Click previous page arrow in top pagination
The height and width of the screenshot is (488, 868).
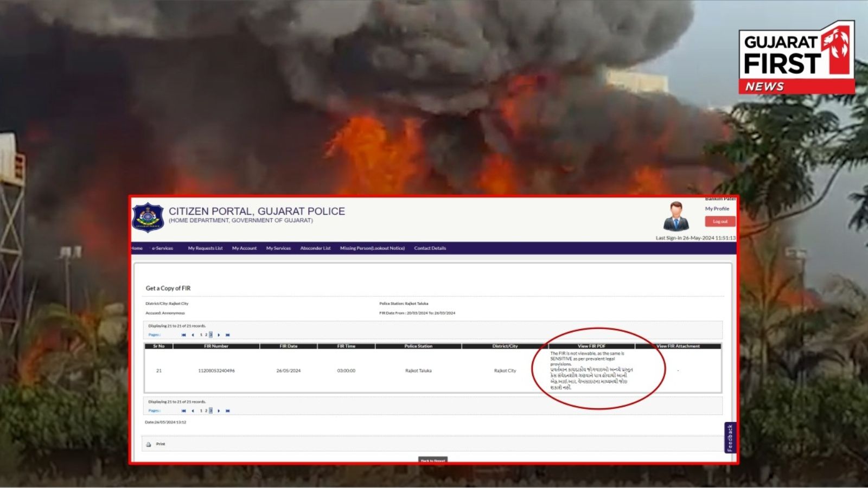(193, 335)
